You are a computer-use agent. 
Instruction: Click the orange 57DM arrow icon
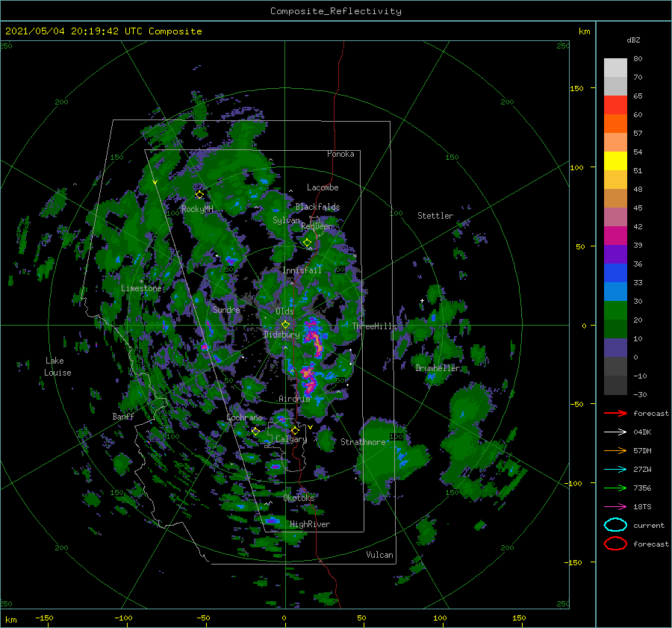[x=615, y=450]
